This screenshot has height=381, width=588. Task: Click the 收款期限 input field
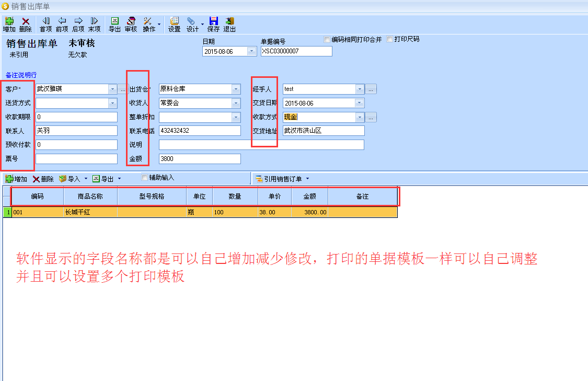(76, 117)
